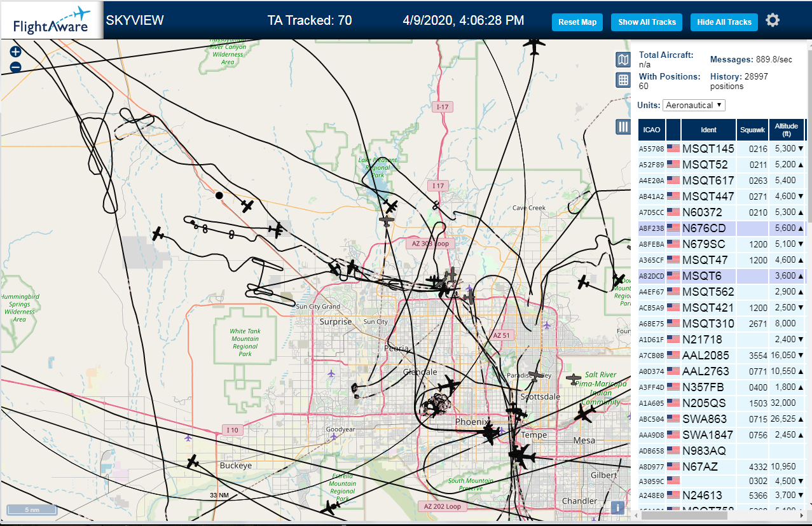Click the I-17 highway shield north

click(442, 107)
